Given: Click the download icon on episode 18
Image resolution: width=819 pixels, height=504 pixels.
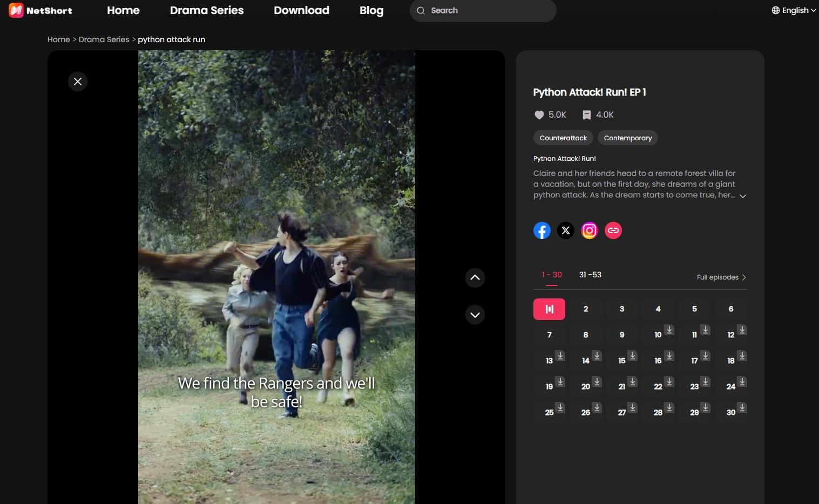Looking at the screenshot, I should pos(742,355).
